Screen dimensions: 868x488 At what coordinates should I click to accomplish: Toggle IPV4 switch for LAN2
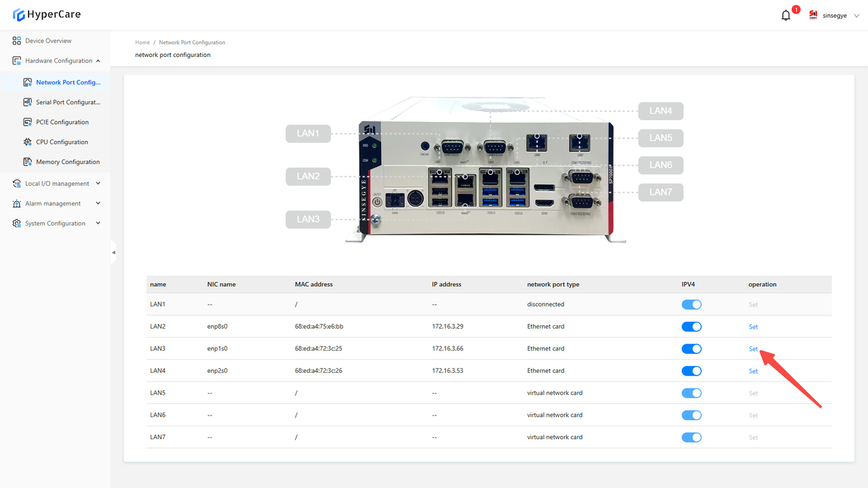click(691, 327)
